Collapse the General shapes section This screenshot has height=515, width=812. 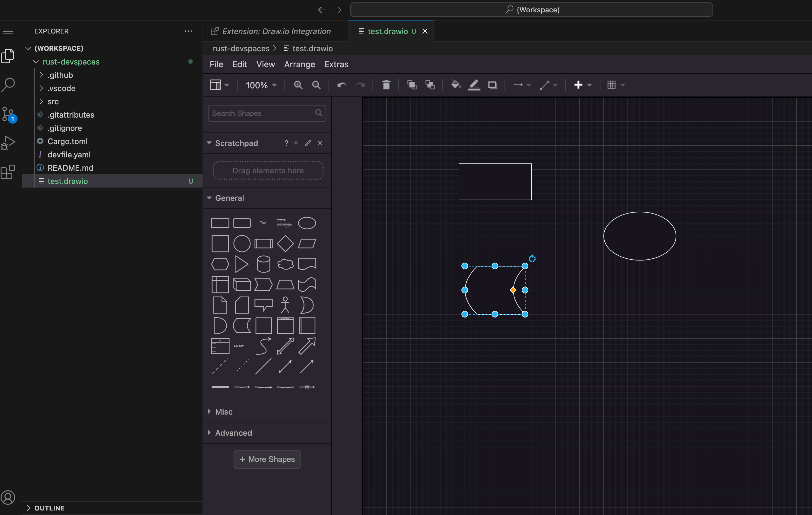point(267,198)
